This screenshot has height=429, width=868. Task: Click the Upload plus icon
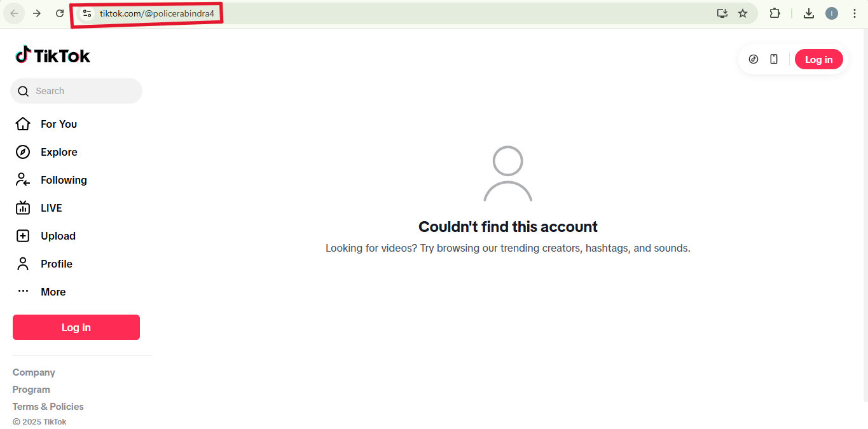click(x=23, y=236)
